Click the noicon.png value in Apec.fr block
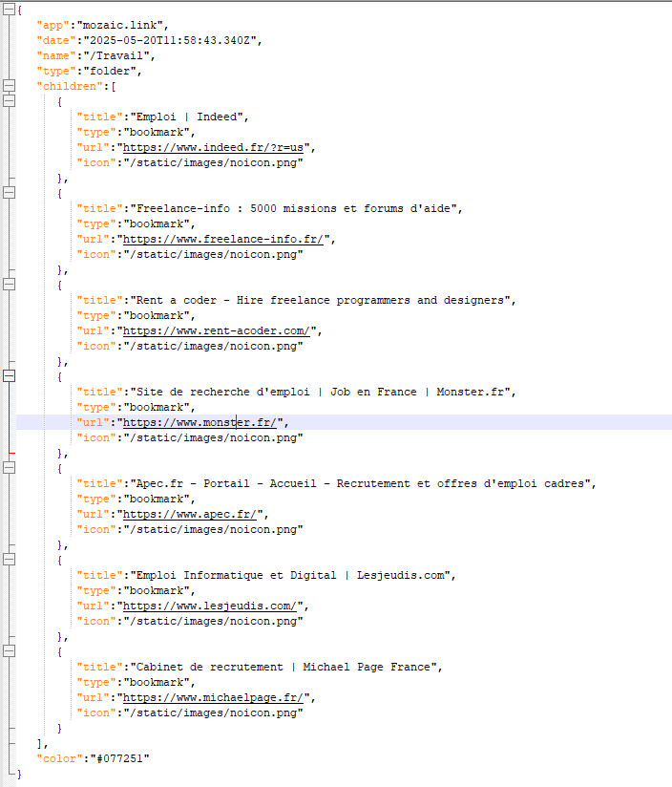The height and width of the screenshot is (787, 672). pos(213,529)
